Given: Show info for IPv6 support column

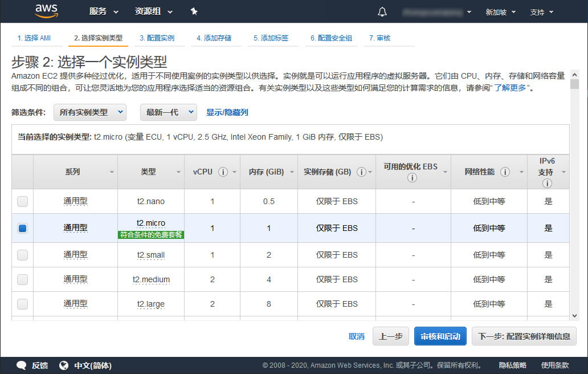Looking at the screenshot, I should coord(547,183).
